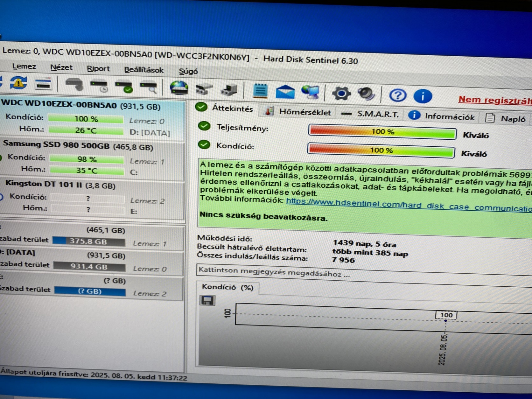This screenshot has height=399, width=532.
Task: Click the floppy save icon above the chart
Action: [207, 300]
